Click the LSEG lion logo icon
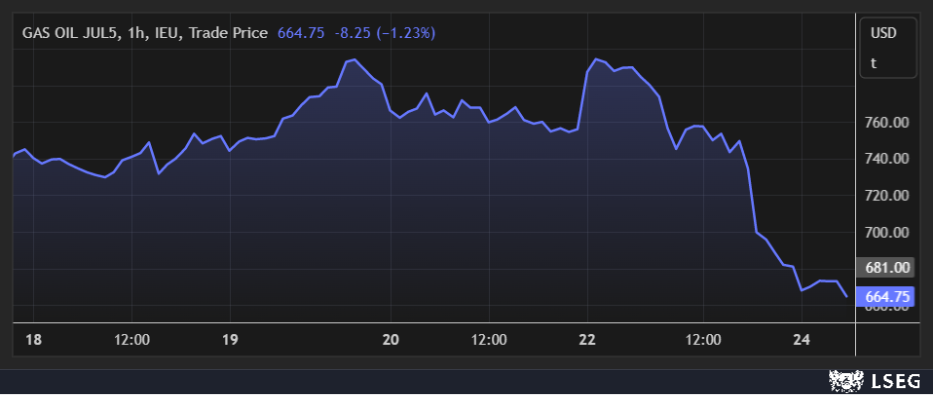933x395 pixels. coord(846,381)
